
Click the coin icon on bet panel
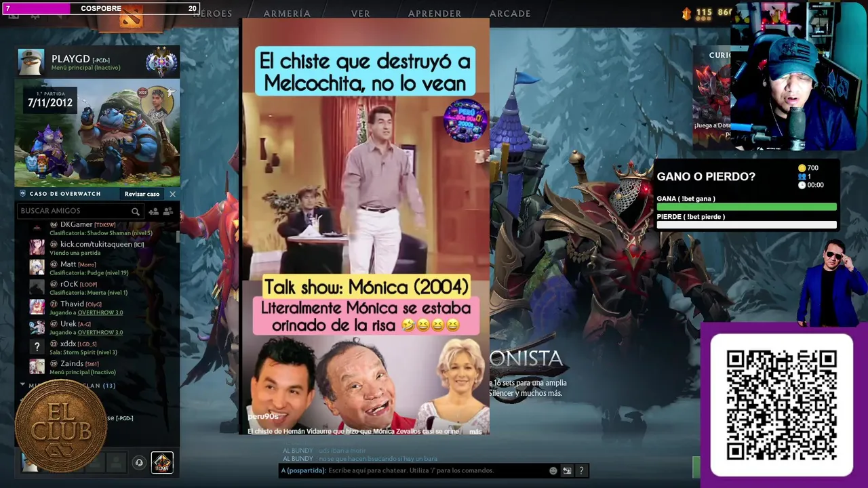pyautogui.click(x=802, y=168)
